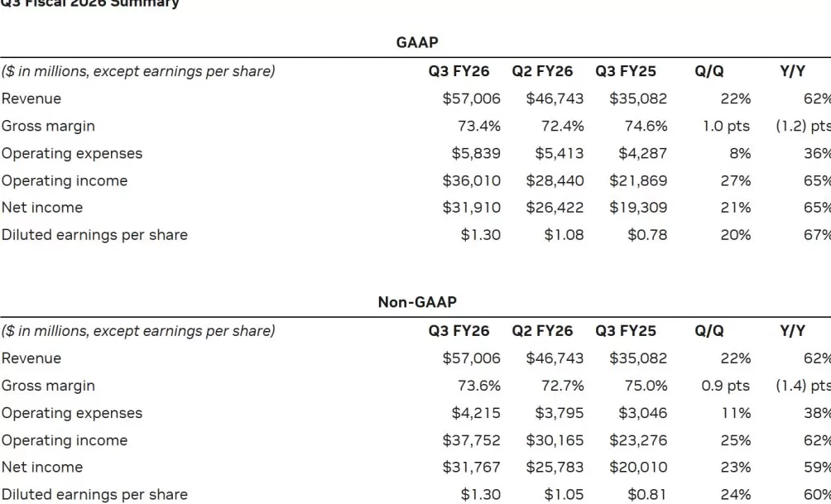
Task: Click Non-GAAP operating income $37,752 cell
Action: [471, 440]
